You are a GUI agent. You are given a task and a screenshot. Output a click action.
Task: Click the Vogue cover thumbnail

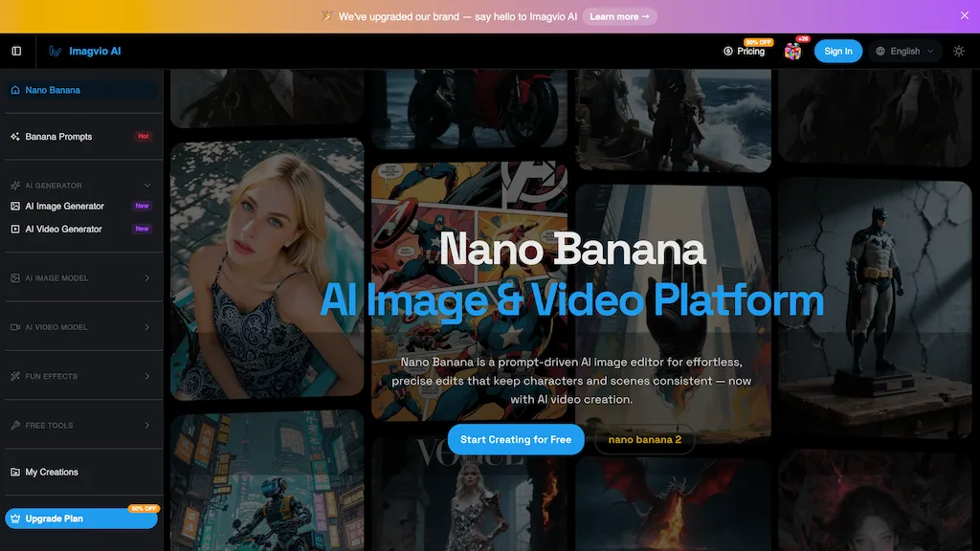(469, 494)
